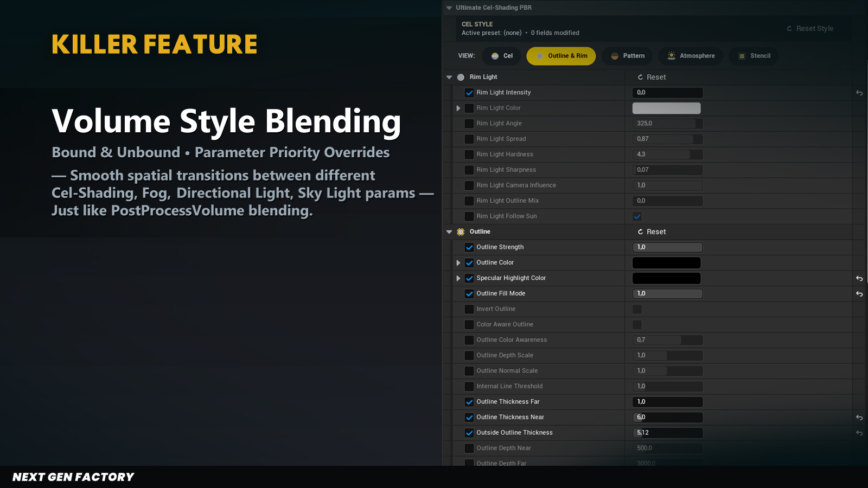Click the Stencil view square icon
Screen dimensions: 868x488
click(x=742, y=56)
